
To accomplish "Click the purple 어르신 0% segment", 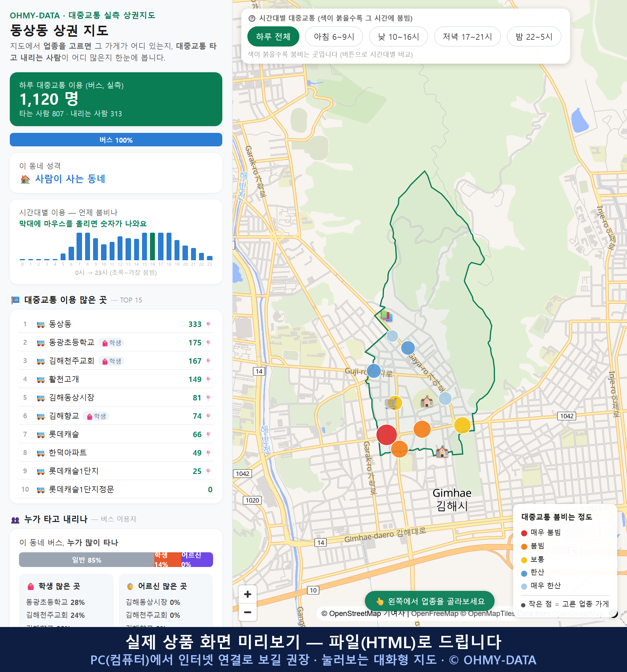I will (x=197, y=559).
